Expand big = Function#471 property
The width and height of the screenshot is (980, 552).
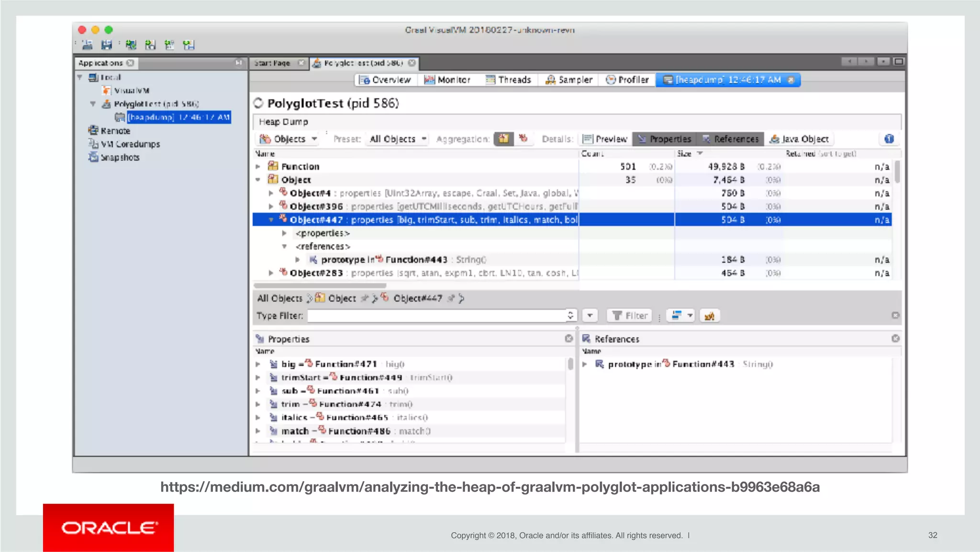click(x=258, y=364)
